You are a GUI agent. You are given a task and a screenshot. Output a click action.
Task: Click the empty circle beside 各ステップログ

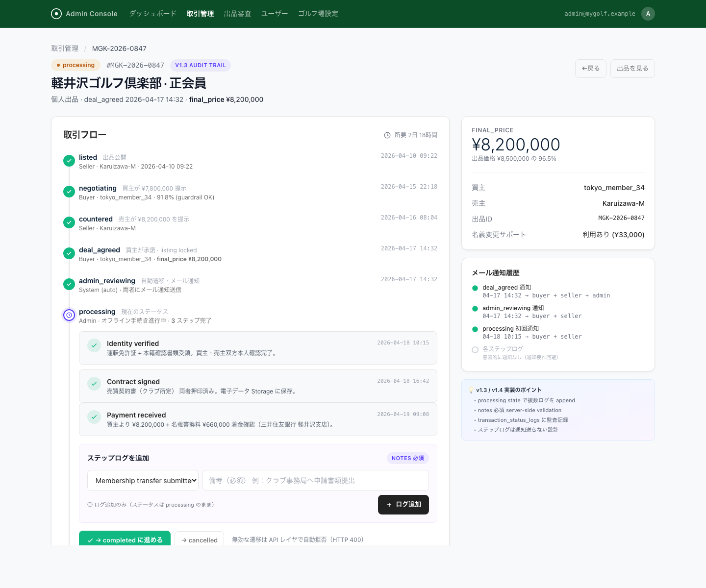pyautogui.click(x=475, y=350)
